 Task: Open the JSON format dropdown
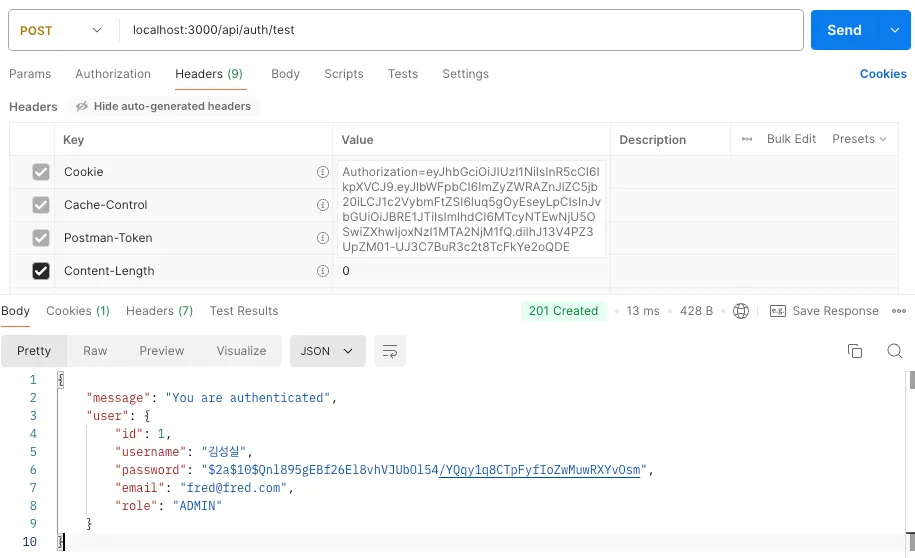click(327, 351)
